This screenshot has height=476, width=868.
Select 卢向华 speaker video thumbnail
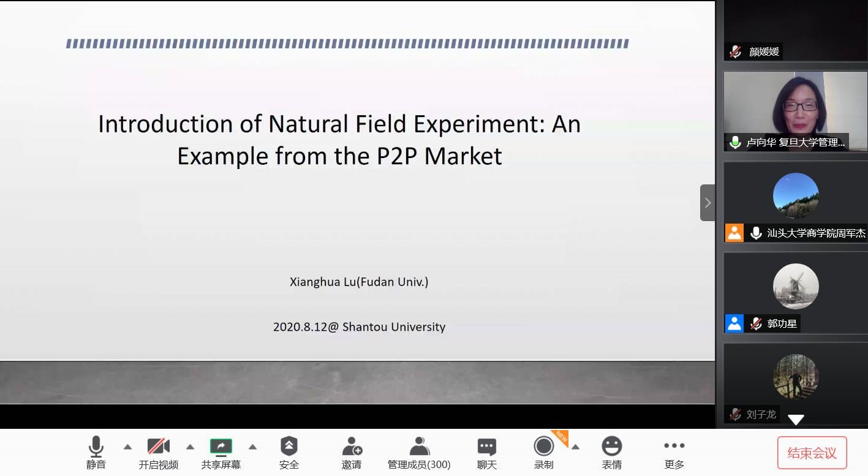pyautogui.click(x=795, y=110)
